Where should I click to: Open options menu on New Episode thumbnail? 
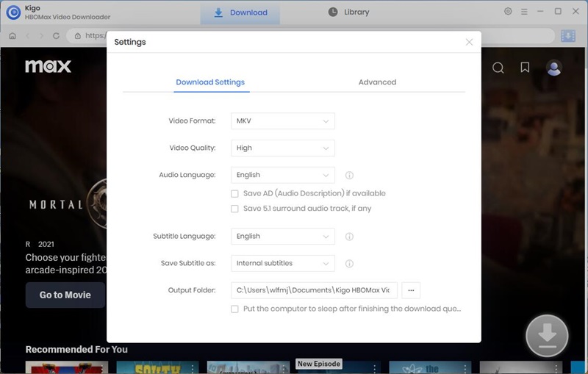(x=374, y=368)
